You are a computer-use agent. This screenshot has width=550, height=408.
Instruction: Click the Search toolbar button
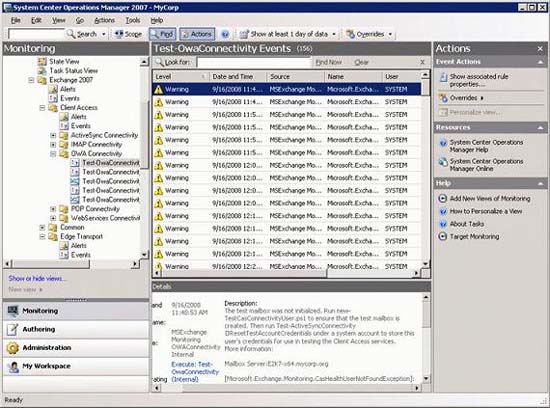82,34
